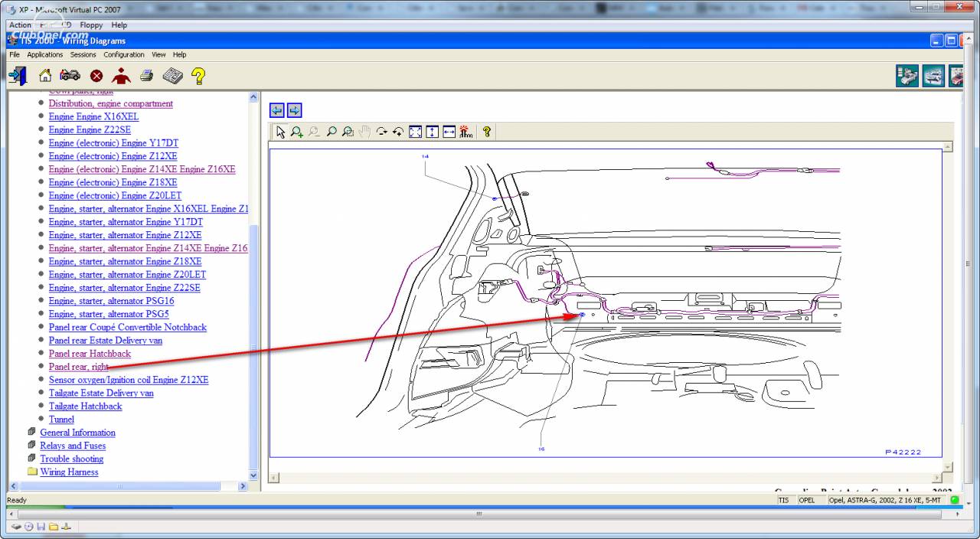The image size is (980, 539).
Task: Open the View menu
Action: (x=158, y=55)
